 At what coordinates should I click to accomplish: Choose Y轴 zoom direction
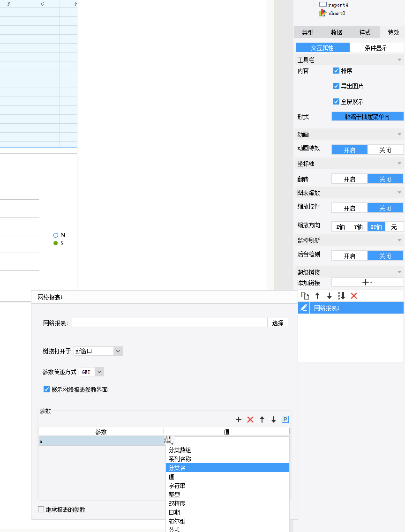[x=359, y=227]
